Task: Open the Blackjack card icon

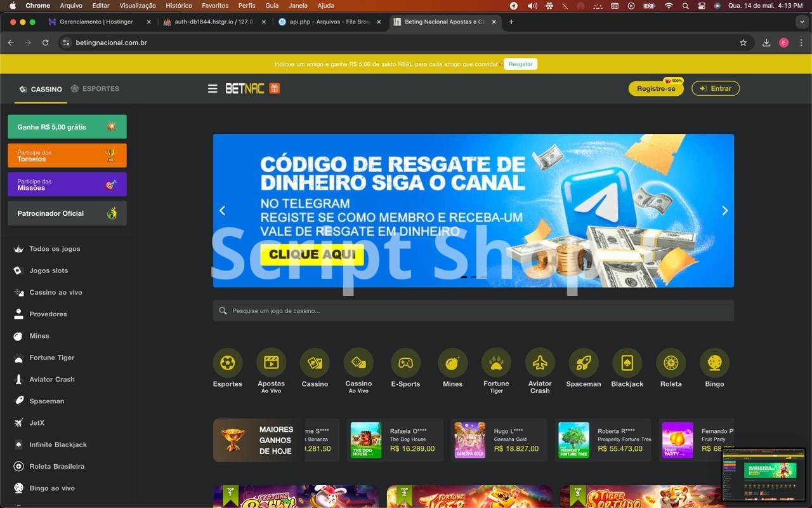Action: point(627,363)
